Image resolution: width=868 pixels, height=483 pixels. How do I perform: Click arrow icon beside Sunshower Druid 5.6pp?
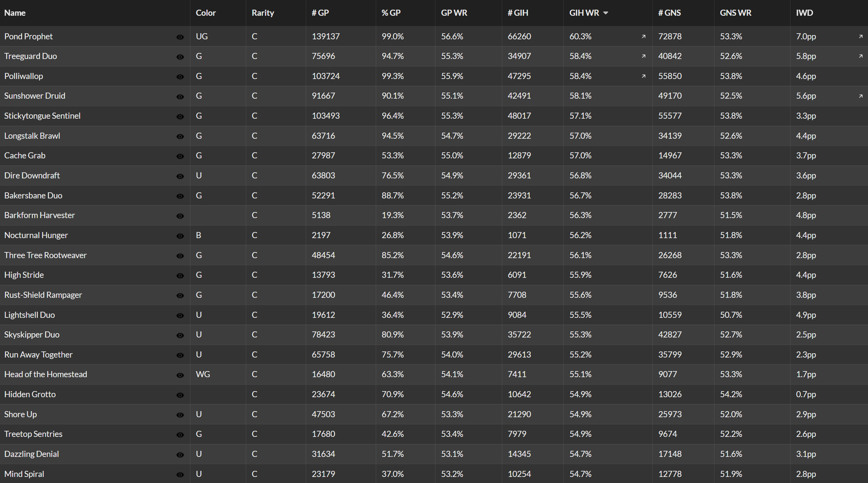click(861, 96)
